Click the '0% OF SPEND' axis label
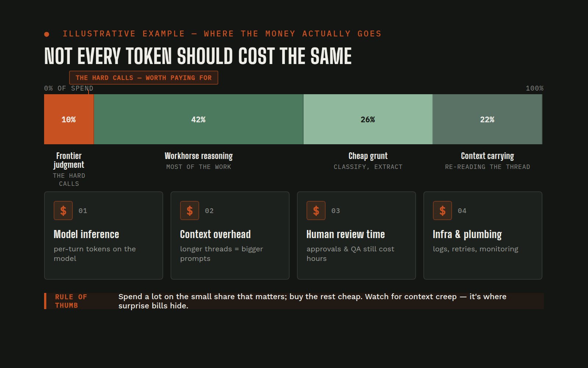588x368 pixels. click(x=69, y=88)
